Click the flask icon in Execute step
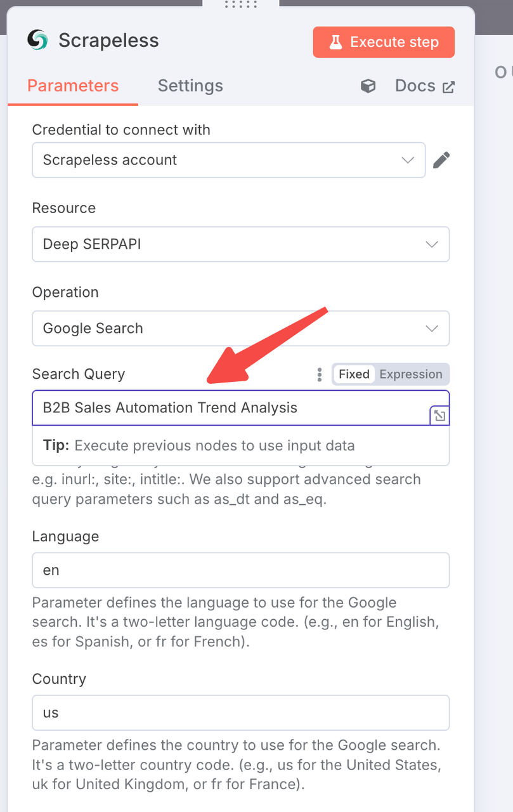The height and width of the screenshot is (812, 513). click(335, 43)
